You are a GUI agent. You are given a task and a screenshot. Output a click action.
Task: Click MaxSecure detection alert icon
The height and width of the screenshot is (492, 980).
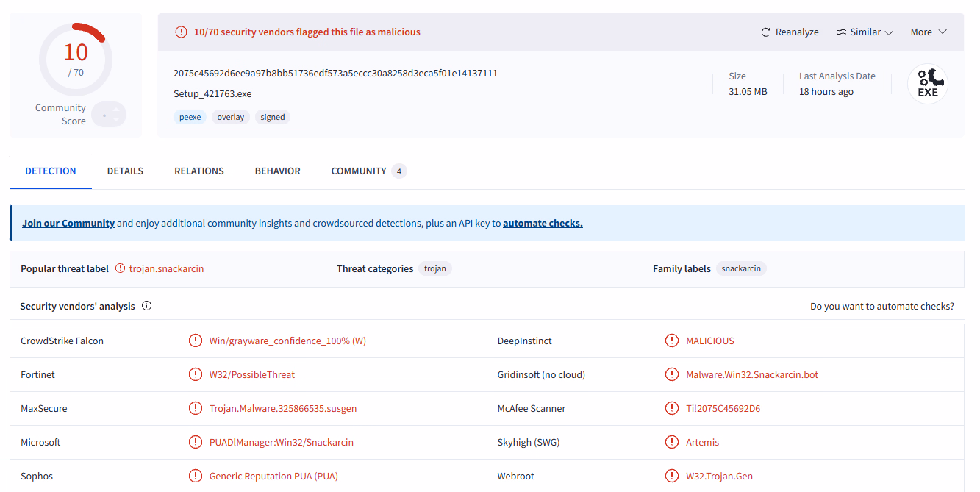coord(195,408)
